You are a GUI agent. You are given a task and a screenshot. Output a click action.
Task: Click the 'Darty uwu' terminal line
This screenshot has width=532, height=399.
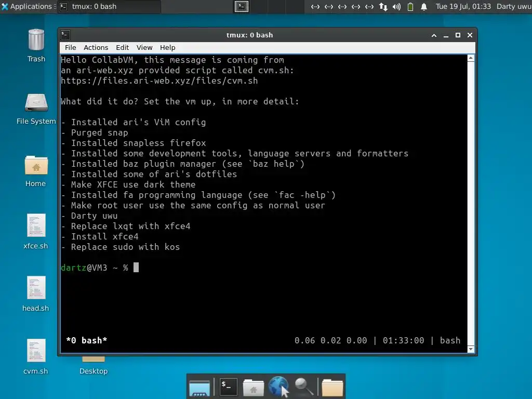(x=89, y=216)
